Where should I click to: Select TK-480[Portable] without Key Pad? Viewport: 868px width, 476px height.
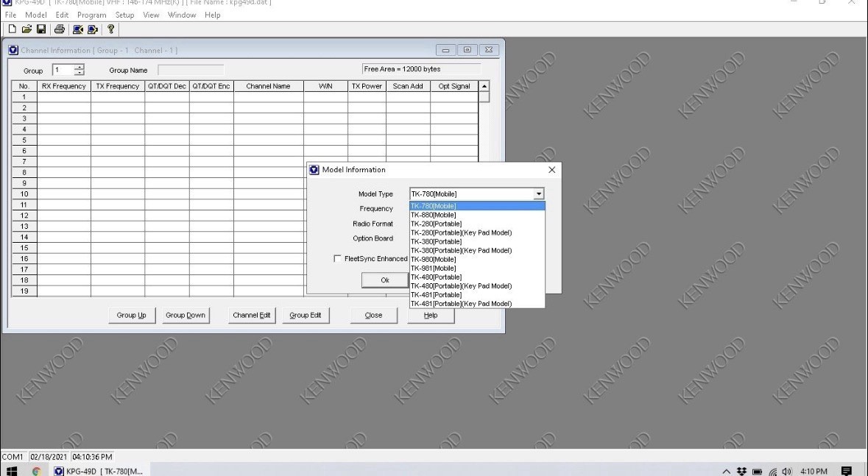pyautogui.click(x=477, y=277)
